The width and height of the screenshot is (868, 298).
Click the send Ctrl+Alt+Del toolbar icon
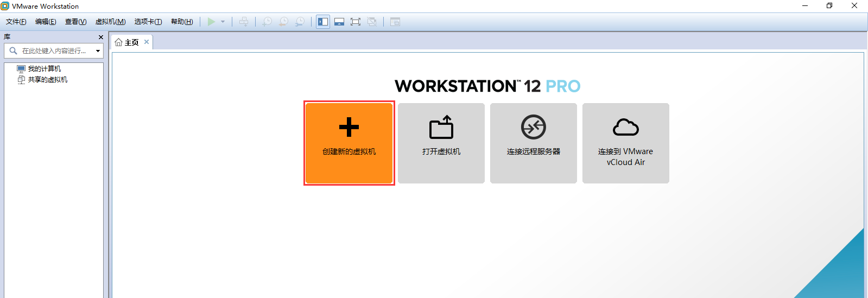pos(244,22)
